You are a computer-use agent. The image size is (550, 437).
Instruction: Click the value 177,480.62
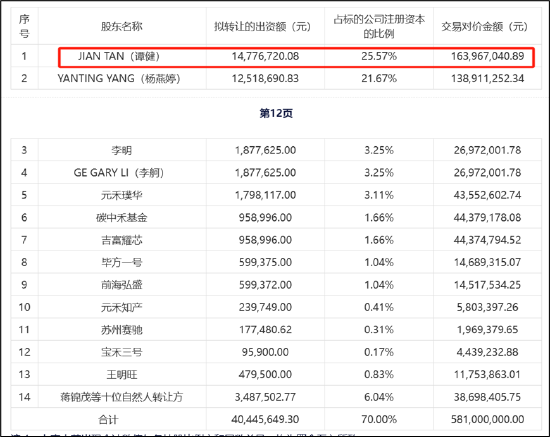265,330
